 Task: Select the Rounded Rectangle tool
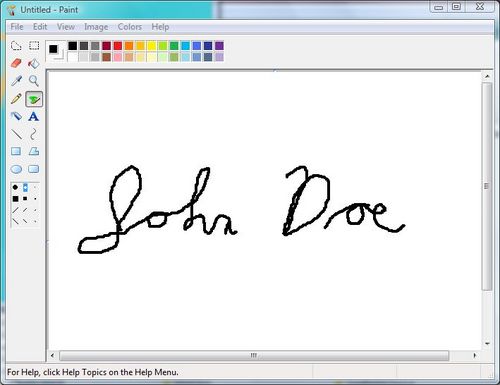coord(34,169)
